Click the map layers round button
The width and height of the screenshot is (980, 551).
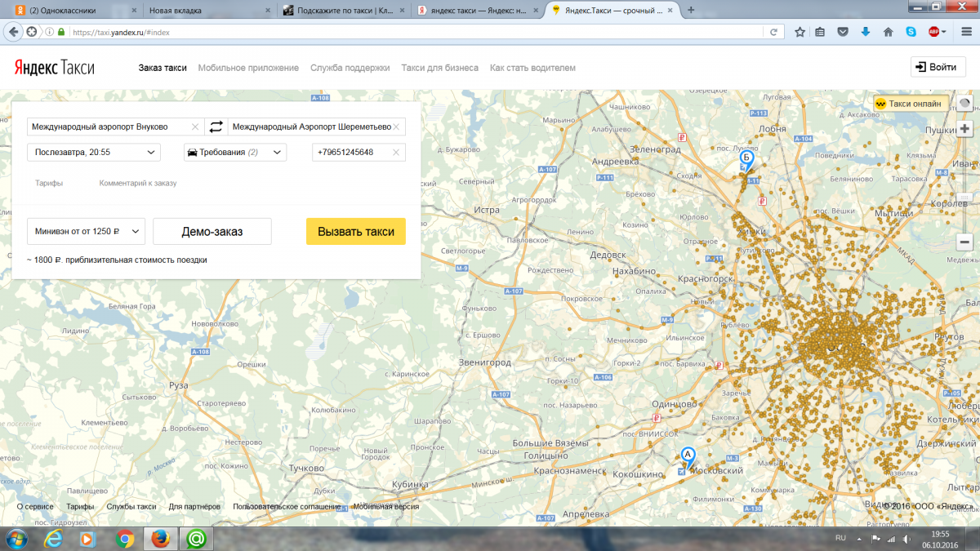tap(964, 104)
